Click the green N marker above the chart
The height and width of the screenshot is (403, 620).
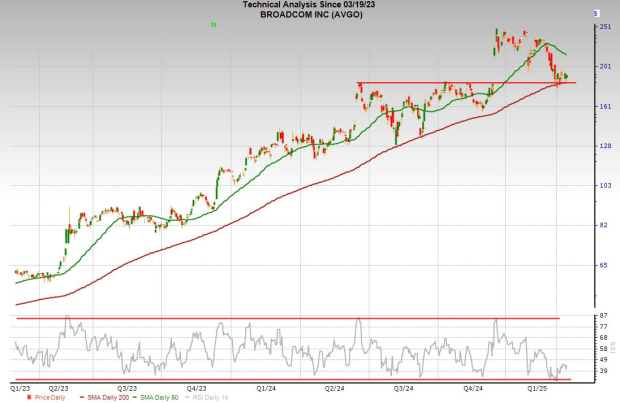pyautogui.click(x=214, y=21)
